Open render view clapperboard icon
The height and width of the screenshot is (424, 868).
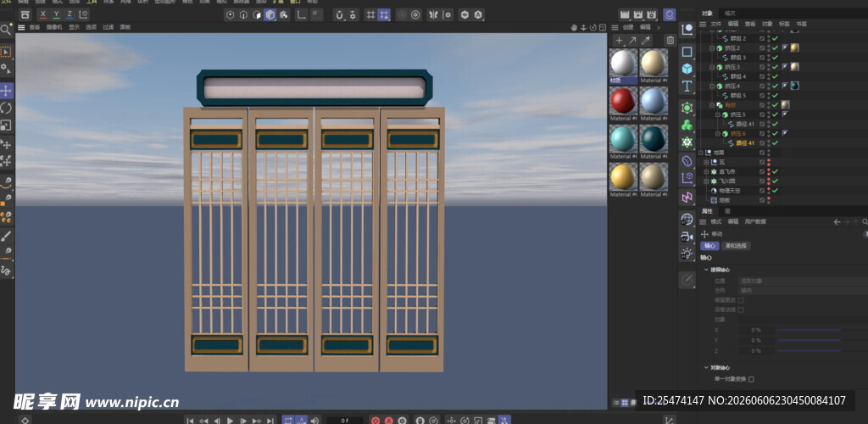tap(625, 15)
